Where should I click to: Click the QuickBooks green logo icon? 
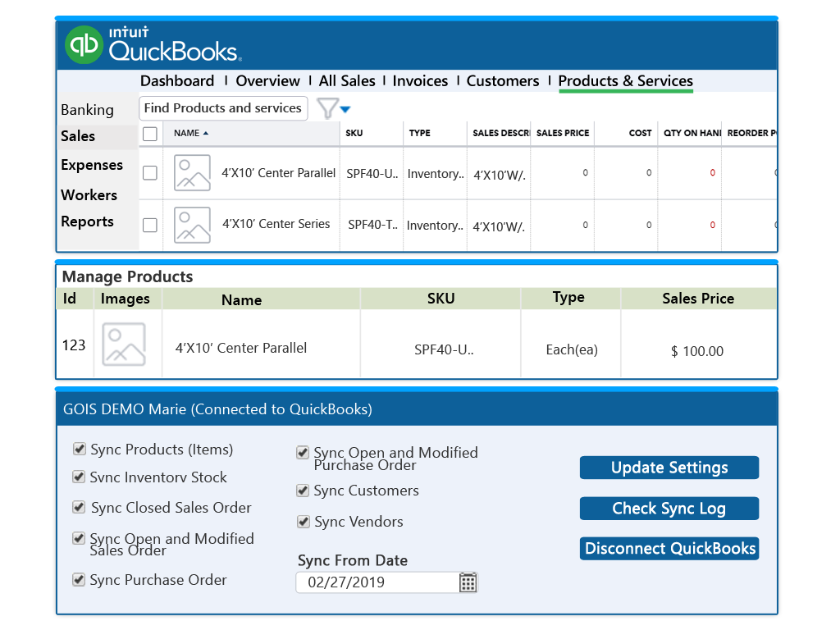[84, 45]
